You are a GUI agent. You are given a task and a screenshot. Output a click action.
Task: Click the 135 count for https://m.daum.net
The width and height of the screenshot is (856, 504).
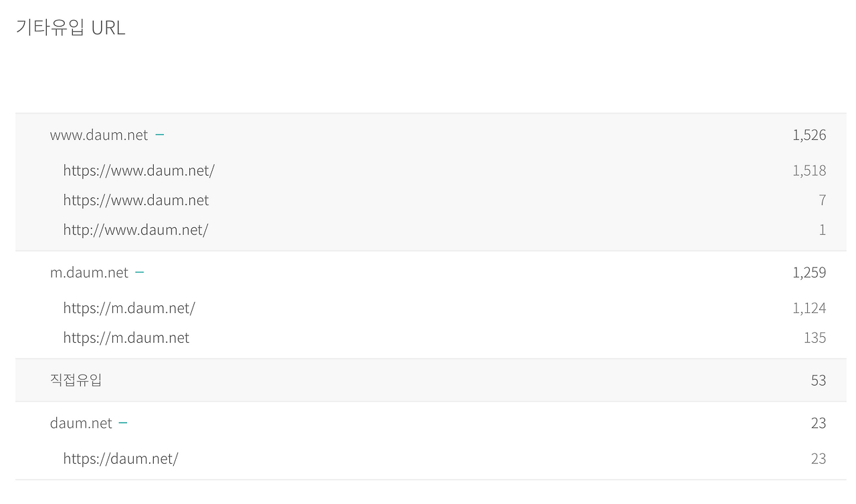tap(815, 338)
